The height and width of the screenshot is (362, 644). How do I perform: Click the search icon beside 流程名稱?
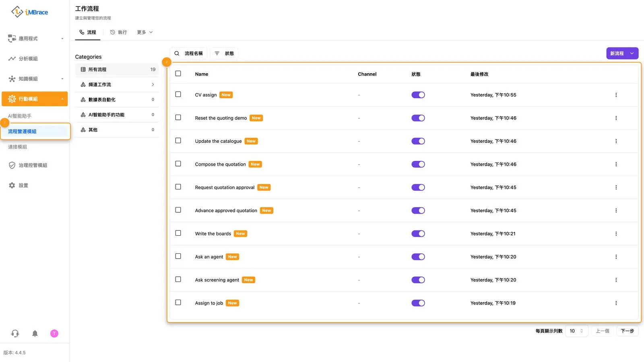click(177, 53)
